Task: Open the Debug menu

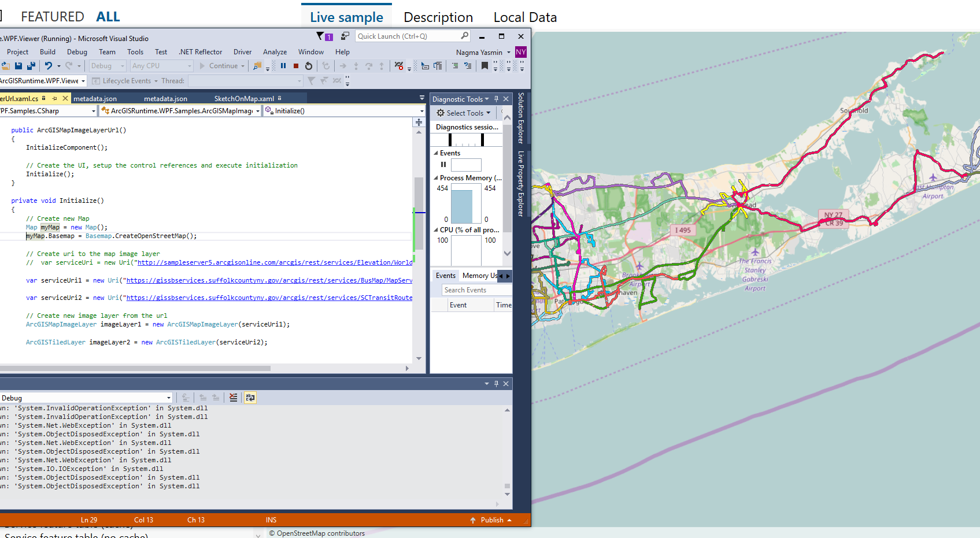Action: tap(77, 52)
